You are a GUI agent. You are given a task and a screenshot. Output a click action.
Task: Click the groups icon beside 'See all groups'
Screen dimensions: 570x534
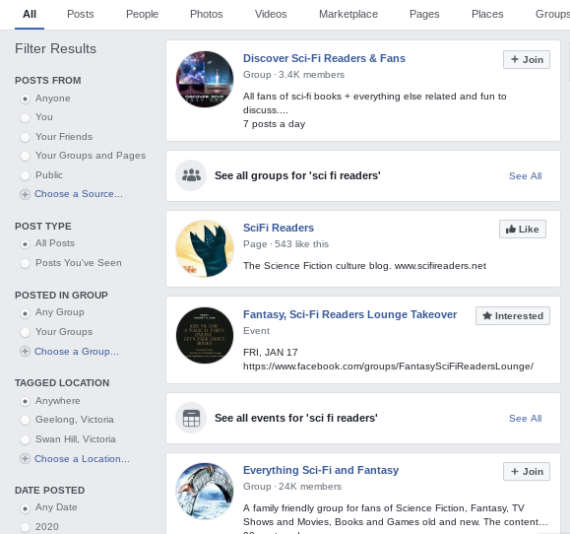191,175
